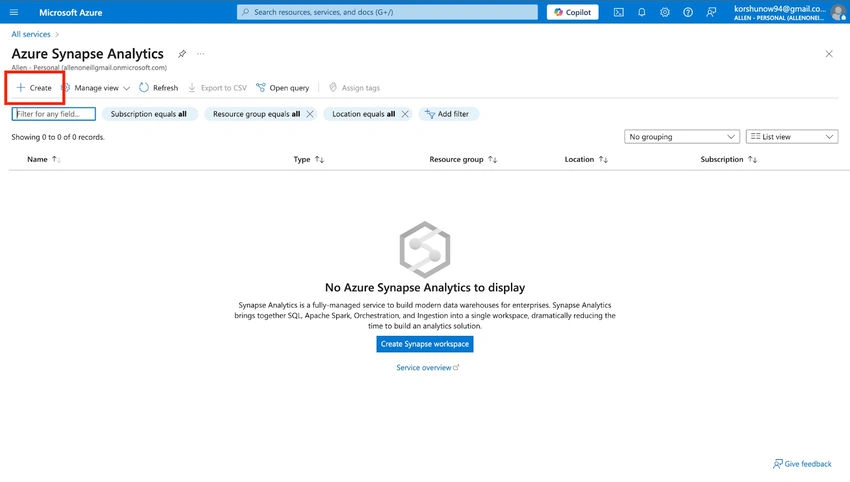Close the Azure Synapse Analytics blade
The height and width of the screenshot is (482, 850).
829,54
